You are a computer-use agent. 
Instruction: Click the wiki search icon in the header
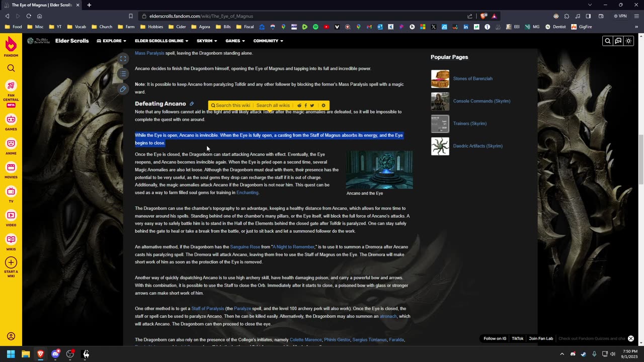pos(608,41)
